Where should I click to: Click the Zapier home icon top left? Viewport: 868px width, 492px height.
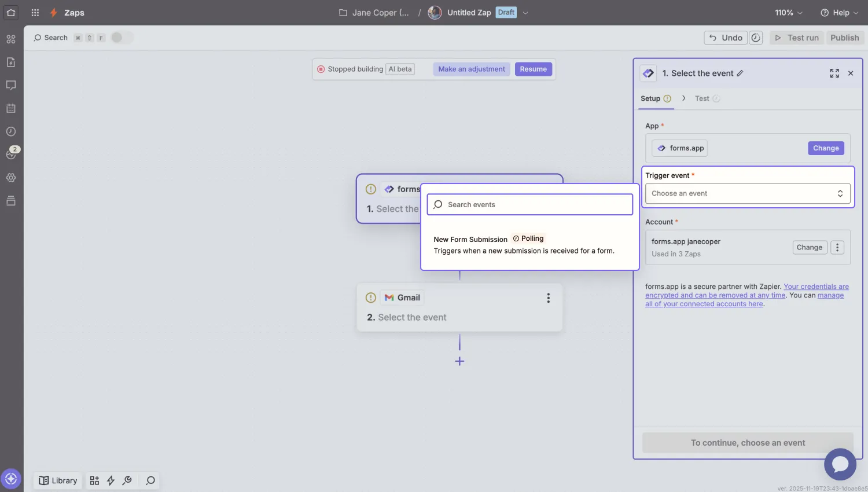pyautogui.click(x=11, y=12)
